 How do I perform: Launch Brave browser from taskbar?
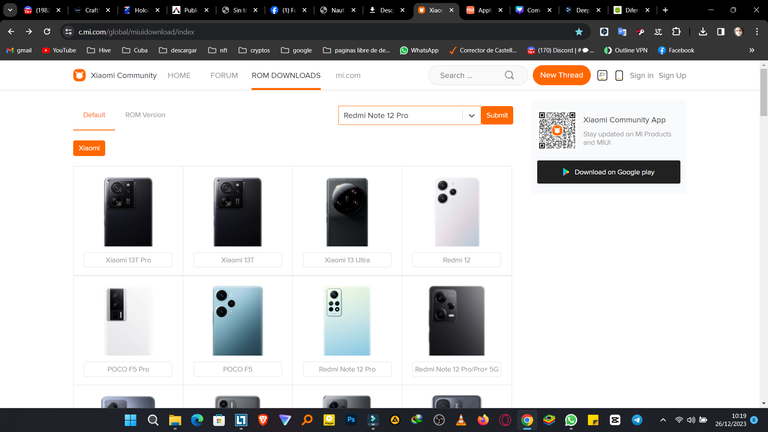[x=263, y=420]
